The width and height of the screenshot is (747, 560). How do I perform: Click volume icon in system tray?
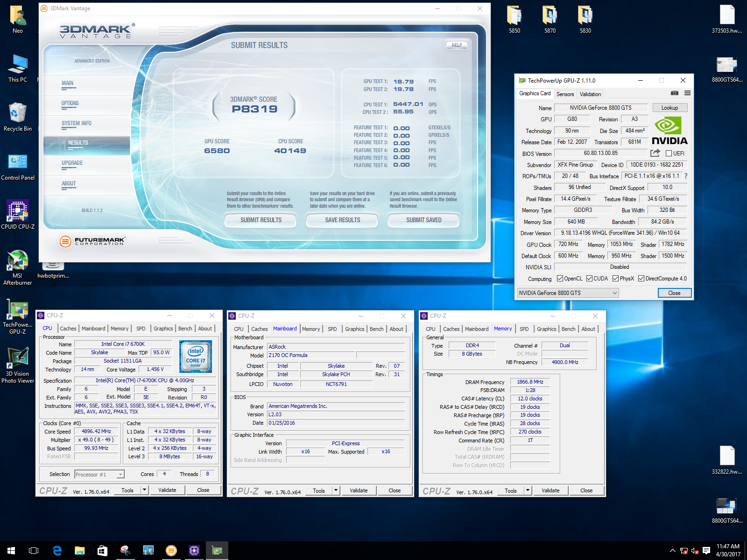tap(695, 551)
